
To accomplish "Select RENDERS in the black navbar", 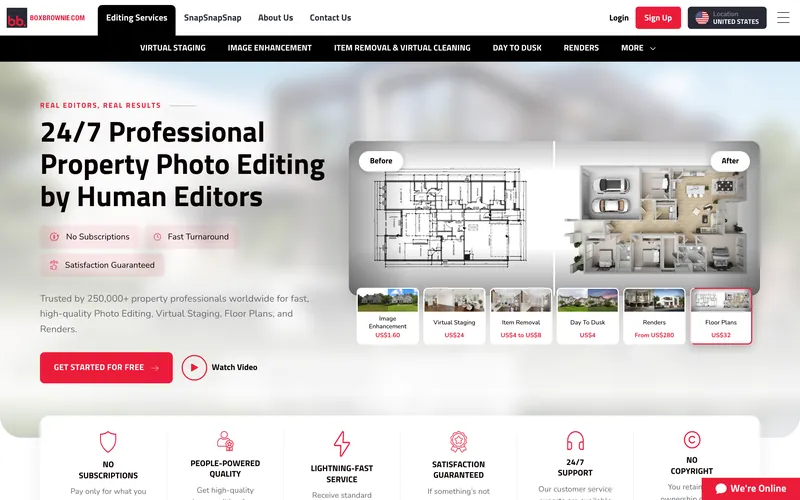I will coord(581,48).
